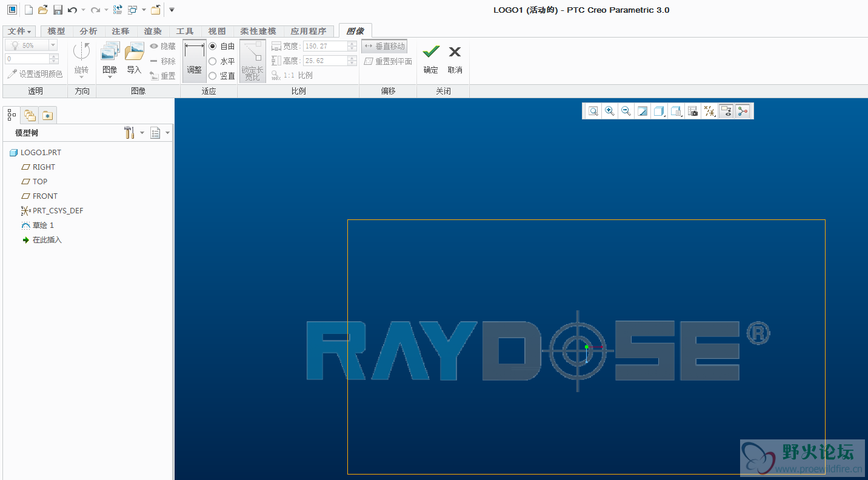Expand the Rotate (旋转) dropdown arrow

coord(81,78)
